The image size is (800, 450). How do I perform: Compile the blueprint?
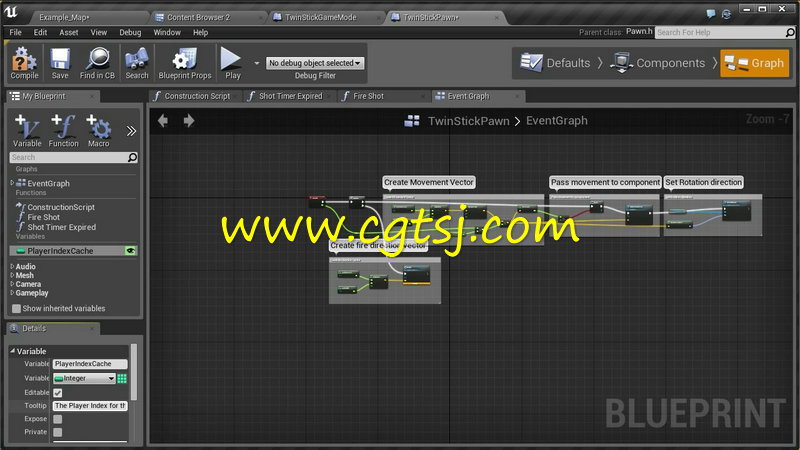click(24, 63)
